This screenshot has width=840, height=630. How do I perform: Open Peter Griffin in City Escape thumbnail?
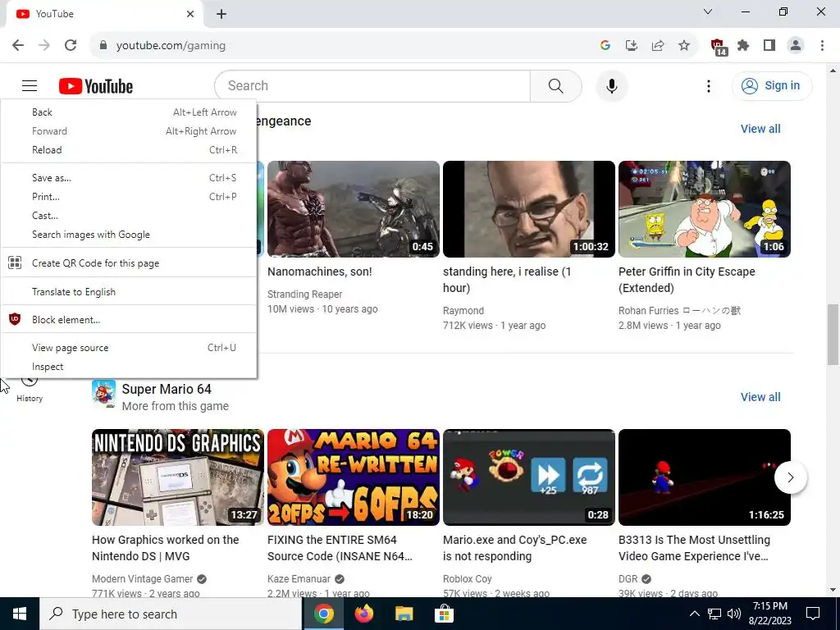[x=705, y=209]
